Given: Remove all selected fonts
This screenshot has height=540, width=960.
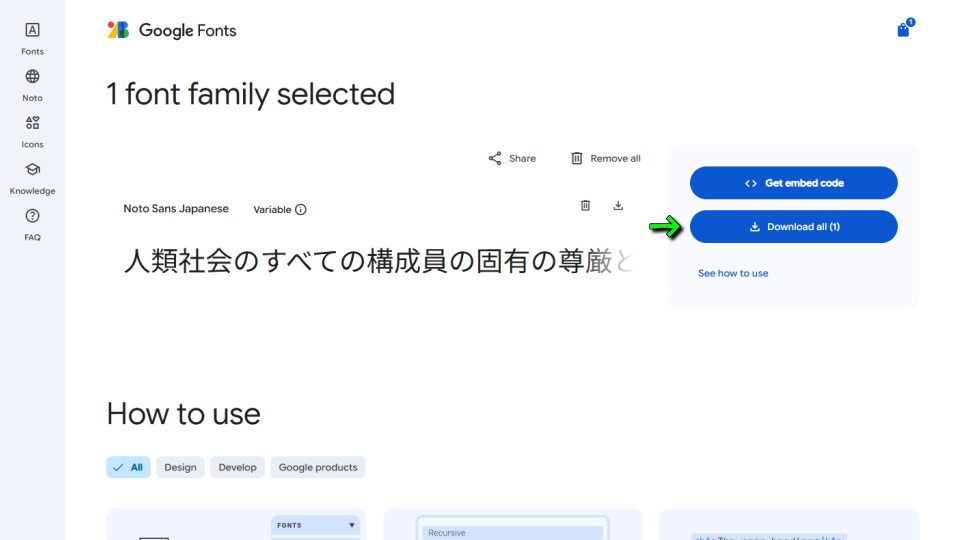Looking at the screenshot, I should point(606,159).
